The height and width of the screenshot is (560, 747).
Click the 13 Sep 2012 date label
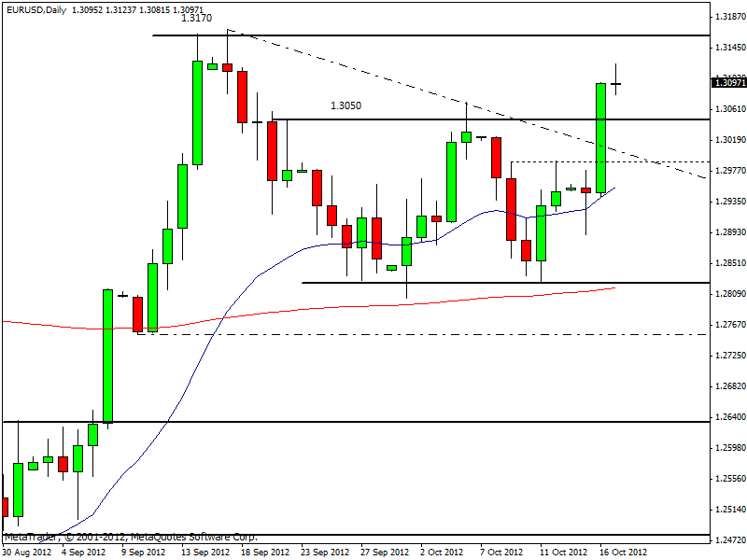tap(204, 552)
